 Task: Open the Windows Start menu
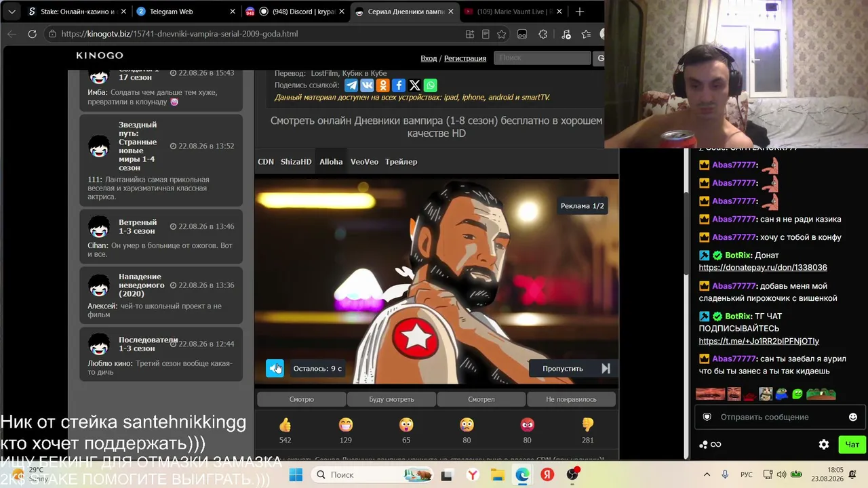[x=296, y=475]
